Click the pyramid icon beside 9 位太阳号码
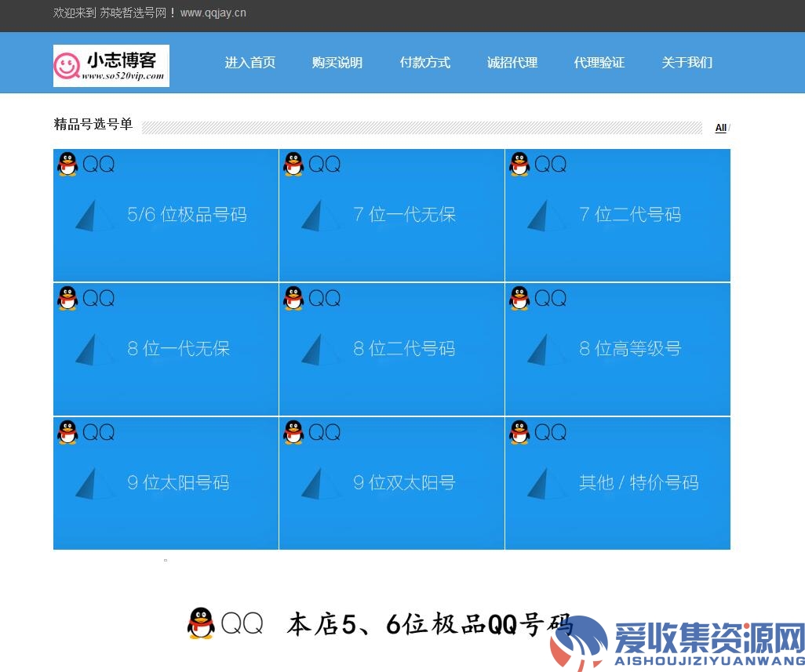Image resolution: width=805 pixels, height=672 pixels. tap(94, 483)
